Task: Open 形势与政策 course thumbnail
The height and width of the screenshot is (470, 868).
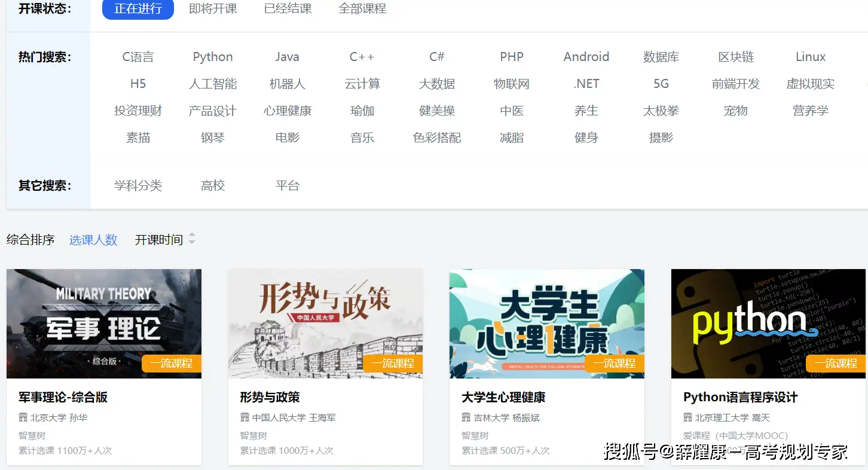Action: point(325,323)
